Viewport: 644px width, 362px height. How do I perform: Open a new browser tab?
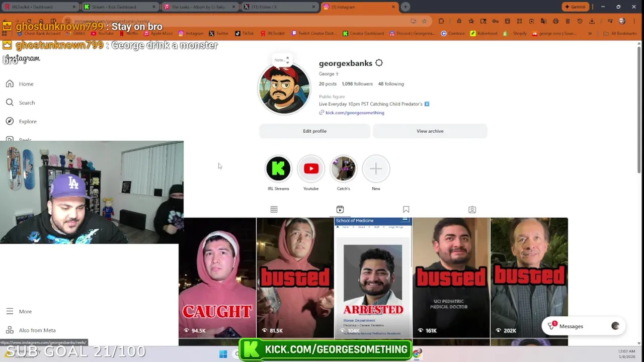click(405, 7)
